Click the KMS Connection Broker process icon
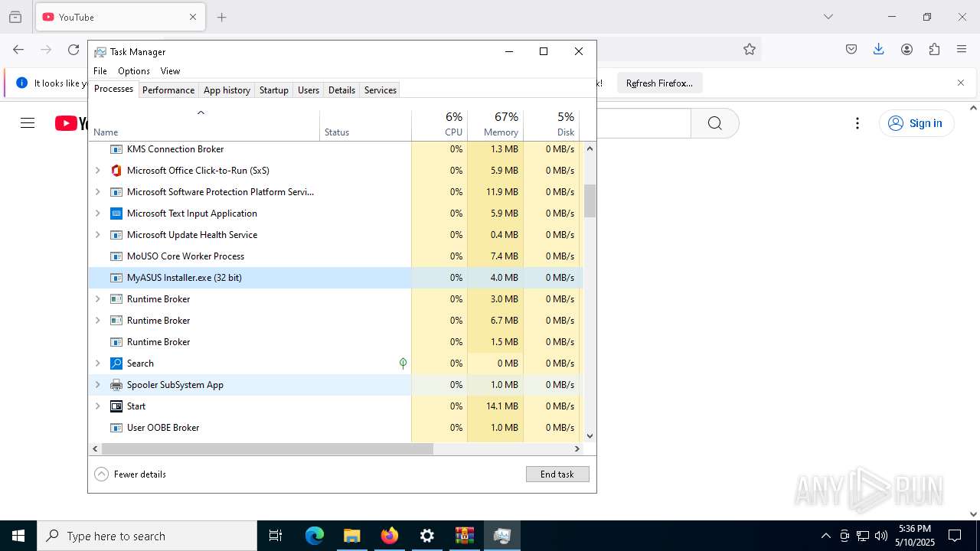980x551 pixels. (116, 149)
